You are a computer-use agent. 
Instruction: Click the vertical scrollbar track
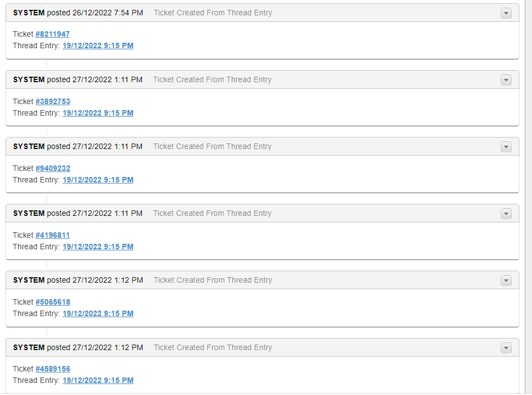(x=528, y=197)
